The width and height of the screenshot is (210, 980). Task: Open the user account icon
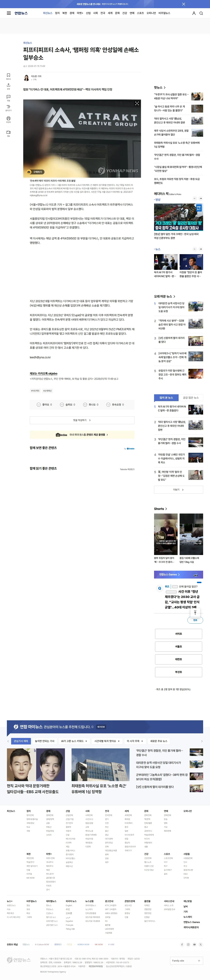pyautogui.click(x=194, y=13)
